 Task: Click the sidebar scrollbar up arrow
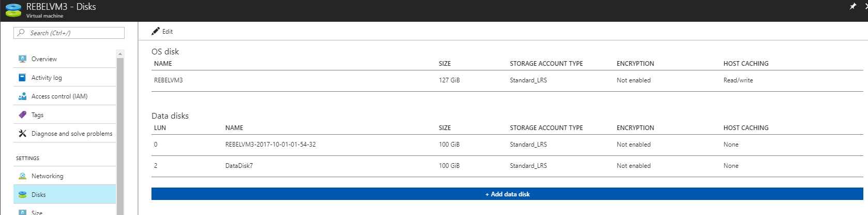tap(120, 53)
